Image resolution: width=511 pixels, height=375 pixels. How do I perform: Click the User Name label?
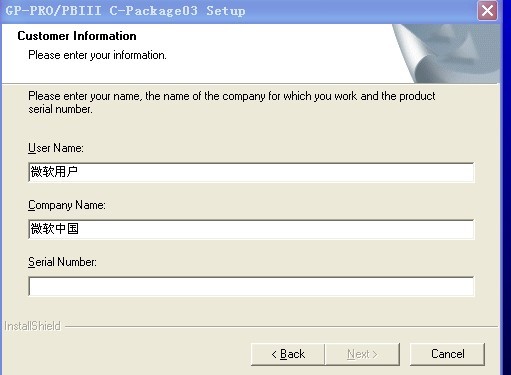pyautogui.click(x=56, y=148)
